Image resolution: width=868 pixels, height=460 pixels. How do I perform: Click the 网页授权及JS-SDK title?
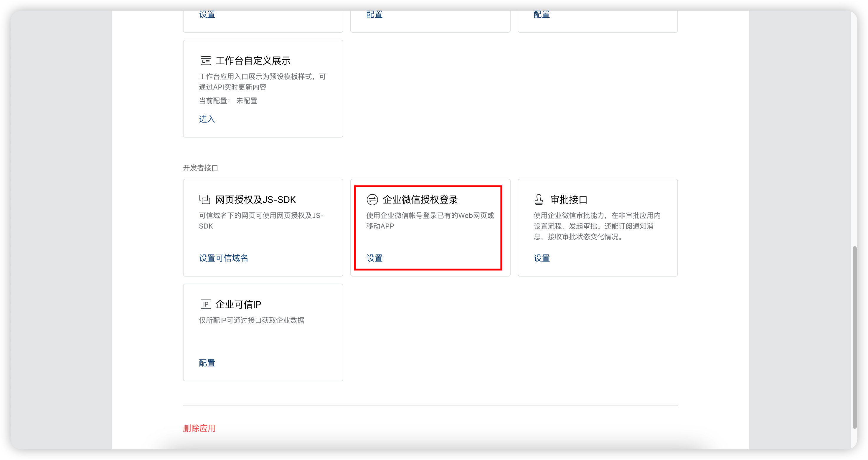coord(255,199)
